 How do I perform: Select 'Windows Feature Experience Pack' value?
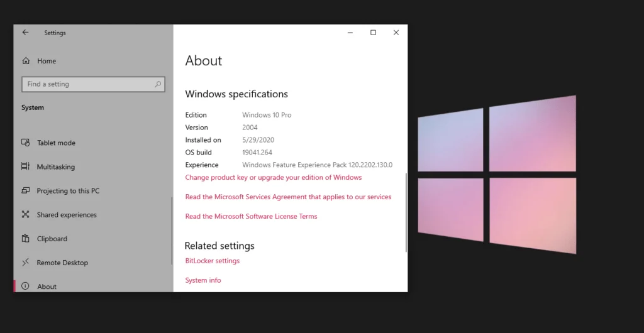pos(317,165)
